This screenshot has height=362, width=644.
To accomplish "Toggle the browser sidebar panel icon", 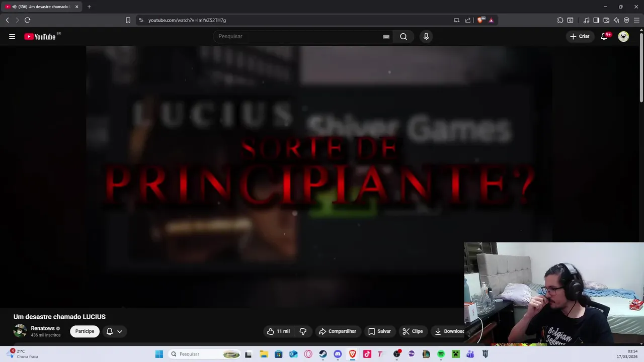I will [x=596, y=20].
